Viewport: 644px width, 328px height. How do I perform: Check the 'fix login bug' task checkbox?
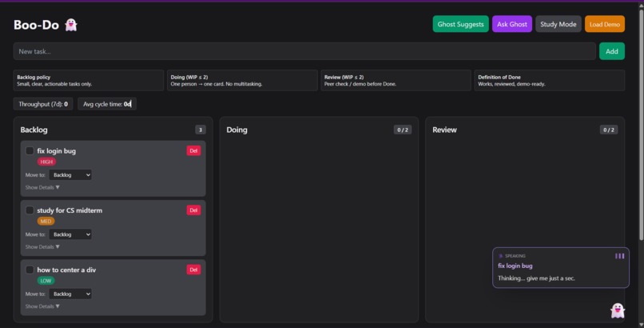(x=30, y=151)
